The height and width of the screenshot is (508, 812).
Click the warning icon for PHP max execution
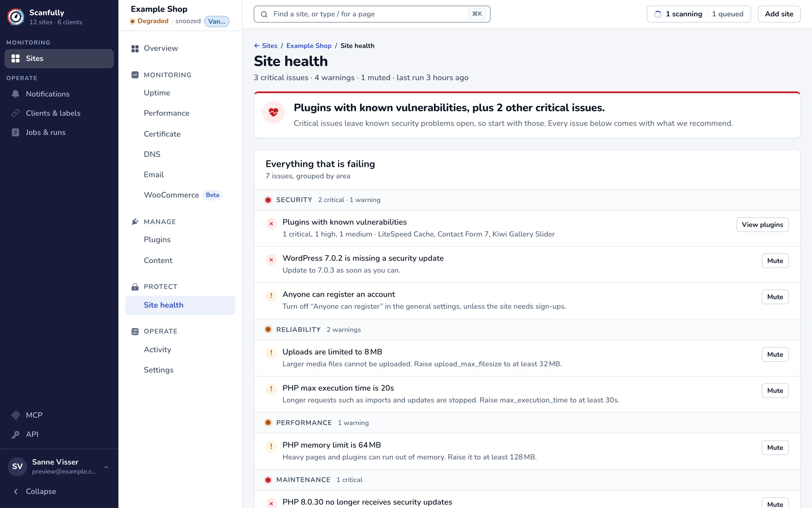271,389
